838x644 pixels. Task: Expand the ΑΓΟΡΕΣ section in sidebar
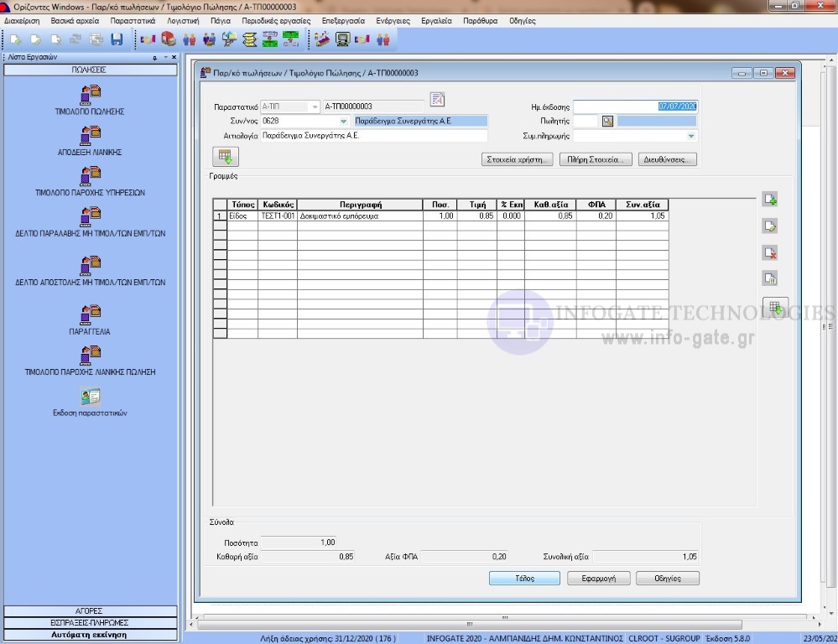[90, 611]
